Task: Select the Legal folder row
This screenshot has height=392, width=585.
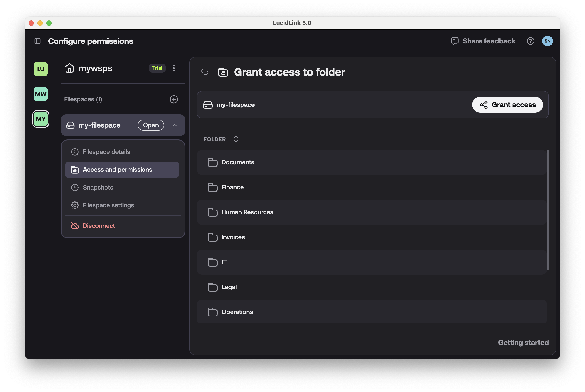Action: pos(372,287)
